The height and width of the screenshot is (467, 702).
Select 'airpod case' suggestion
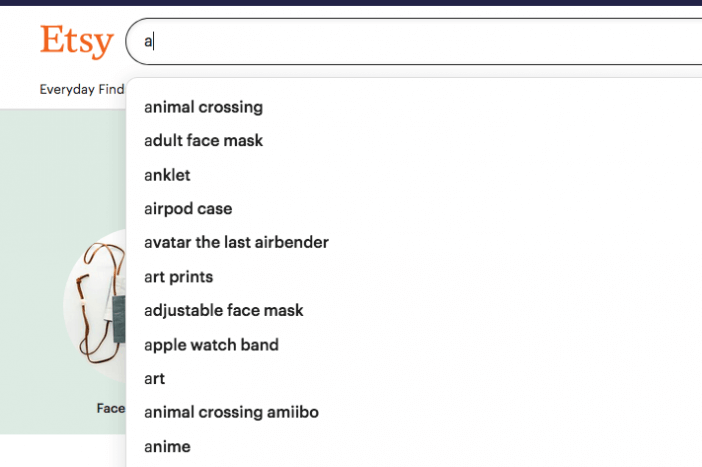[414, 209]
